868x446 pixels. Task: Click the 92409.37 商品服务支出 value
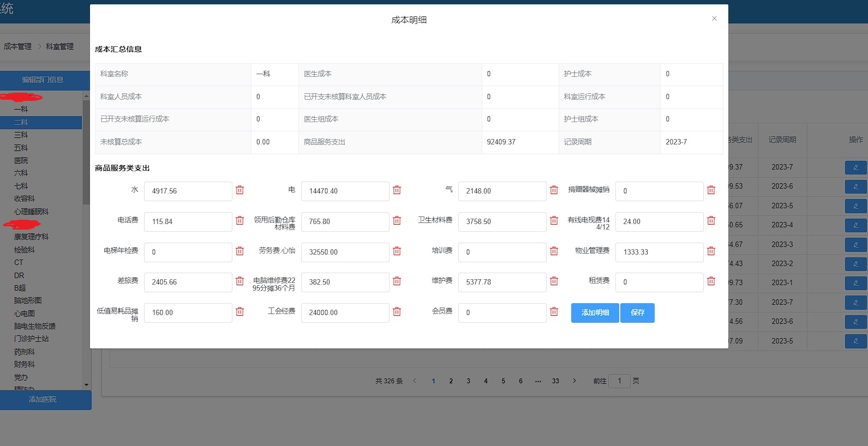pos(501,142)
